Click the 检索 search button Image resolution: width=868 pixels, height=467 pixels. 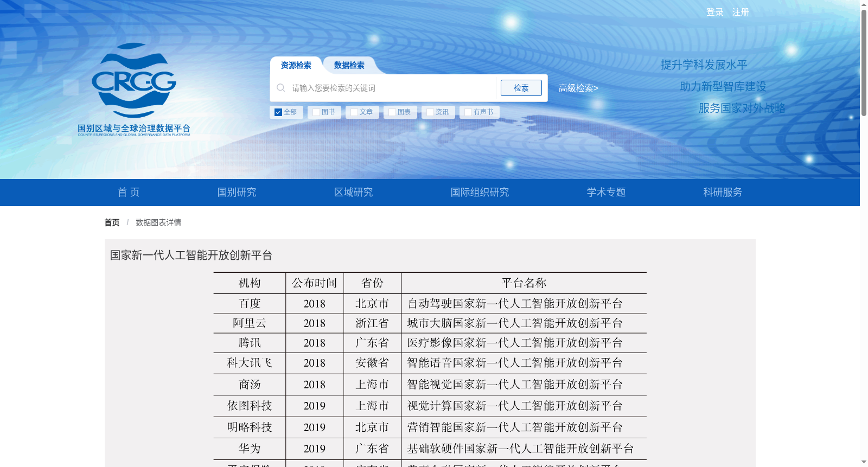[521, 88]
